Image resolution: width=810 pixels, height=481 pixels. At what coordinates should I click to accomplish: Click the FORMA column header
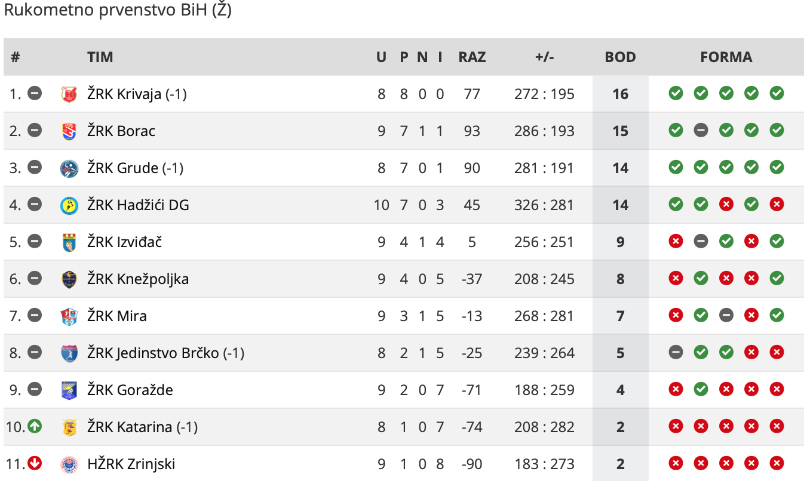tap(726, 57)
